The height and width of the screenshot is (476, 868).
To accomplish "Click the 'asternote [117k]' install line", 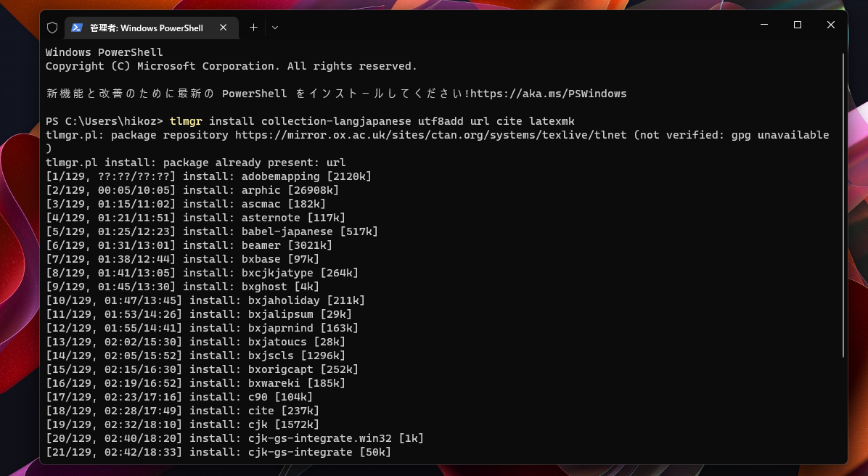I will [x=195, y=218].
